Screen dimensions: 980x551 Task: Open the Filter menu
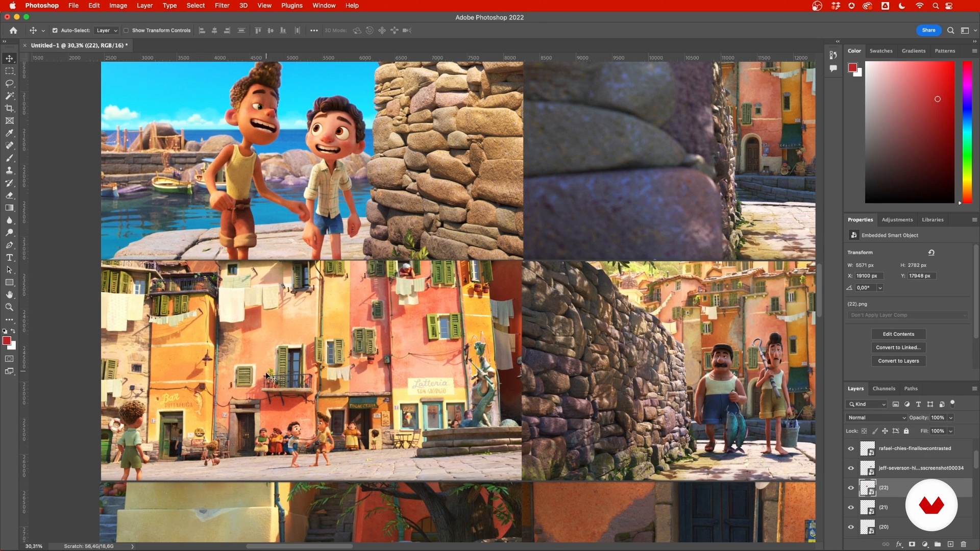[x=222, y=6]
